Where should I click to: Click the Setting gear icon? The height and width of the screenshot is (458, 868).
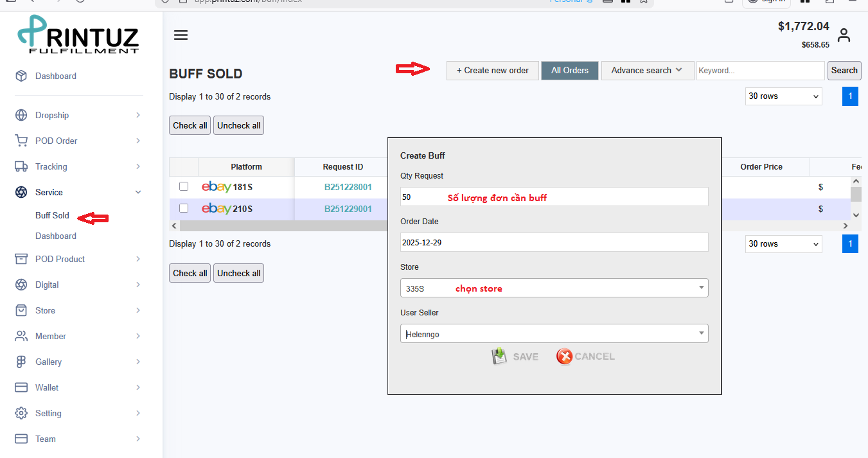click(x=21, y=413)
